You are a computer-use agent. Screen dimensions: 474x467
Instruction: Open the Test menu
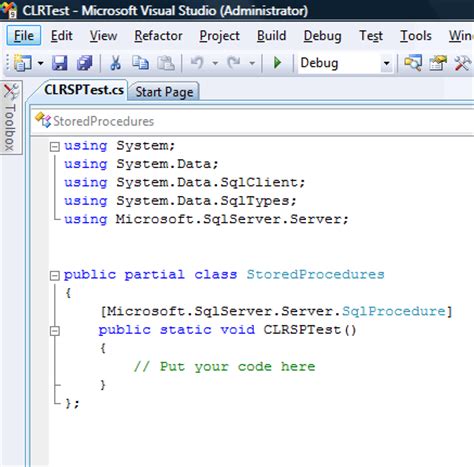[371, 36]
